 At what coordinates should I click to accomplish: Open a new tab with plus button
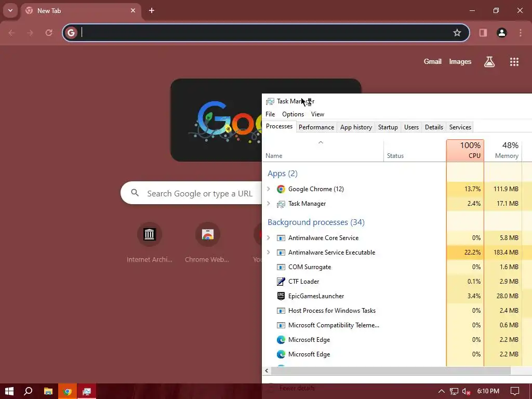point(152,10)
